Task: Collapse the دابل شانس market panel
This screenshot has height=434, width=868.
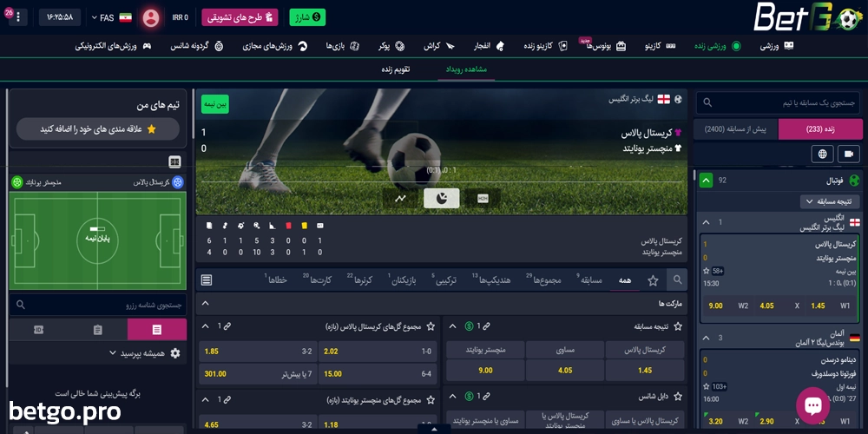Action: coord(452,397)
